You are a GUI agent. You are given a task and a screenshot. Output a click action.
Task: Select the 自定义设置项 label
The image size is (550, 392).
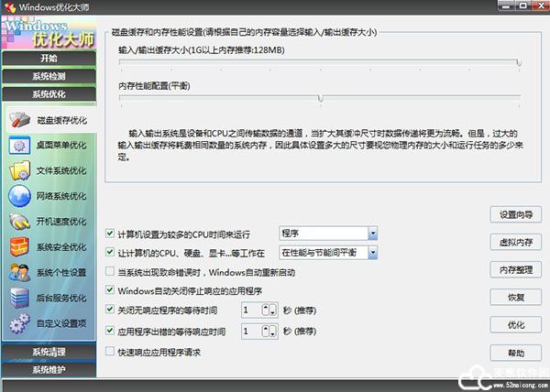[x=61, y=323]
